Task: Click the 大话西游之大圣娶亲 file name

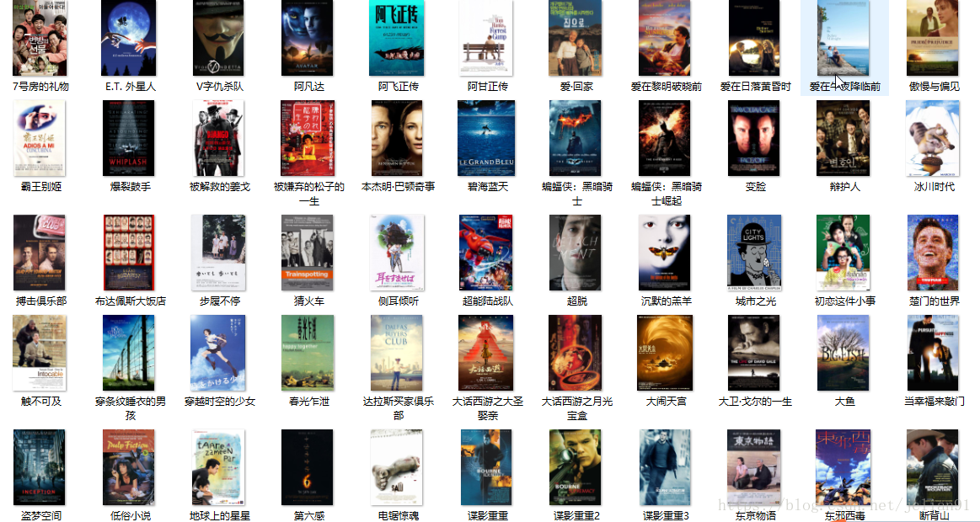Action: point(488,407)
